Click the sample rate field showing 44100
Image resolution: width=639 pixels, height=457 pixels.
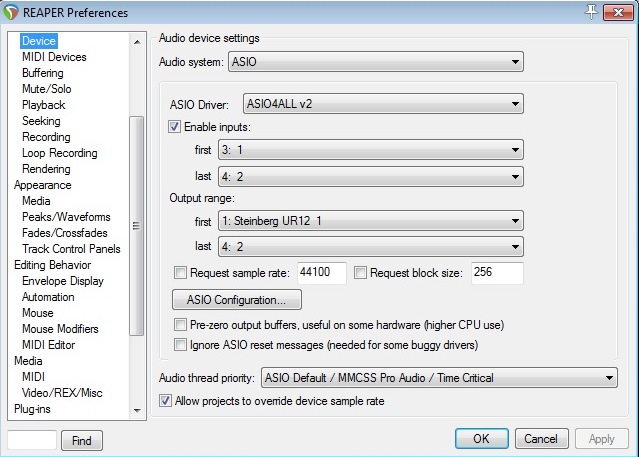coord(320,272)
